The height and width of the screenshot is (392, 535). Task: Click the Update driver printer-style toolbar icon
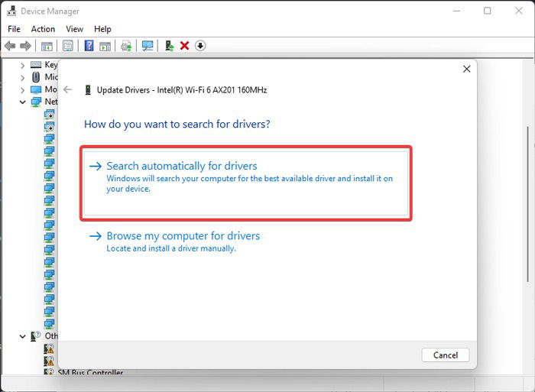pyautogui.click(x=126, y=46)
